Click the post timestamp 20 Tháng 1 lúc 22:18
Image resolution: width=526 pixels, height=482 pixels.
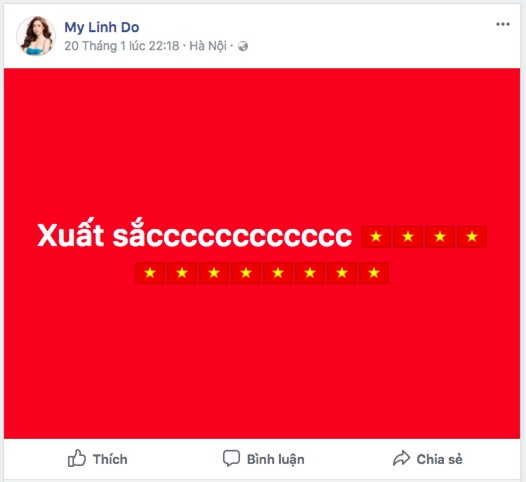pos(122,46)
